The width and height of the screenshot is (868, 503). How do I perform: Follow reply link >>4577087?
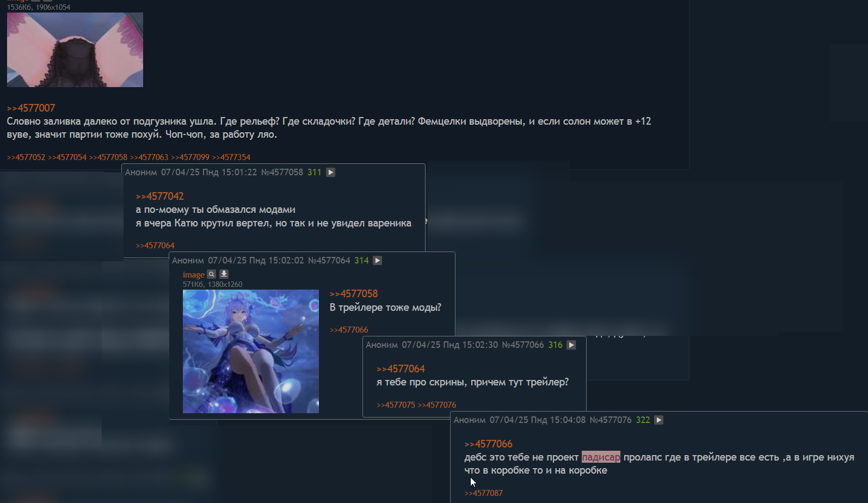point(484,493)
